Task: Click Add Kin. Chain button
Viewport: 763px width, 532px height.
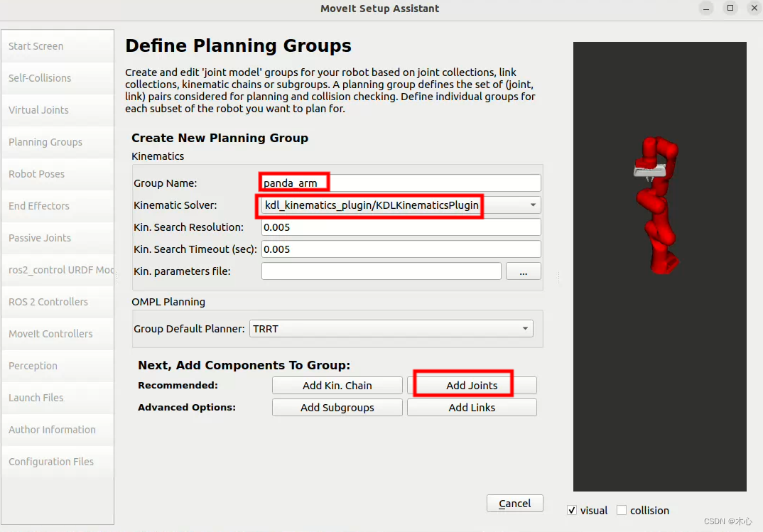Action: [x=337, y=385]
